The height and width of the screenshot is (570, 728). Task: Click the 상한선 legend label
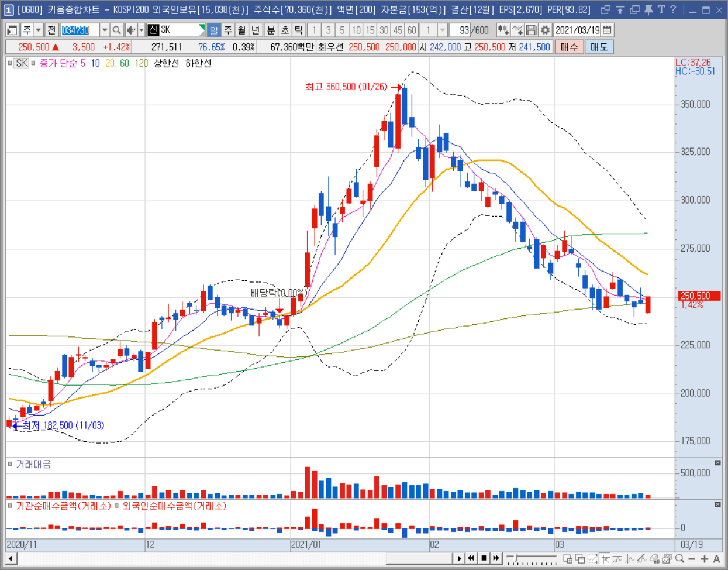[166, 63]
